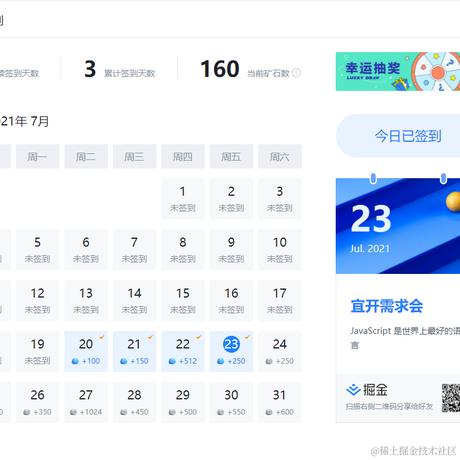Select calendar day 13

click(86, 301)
